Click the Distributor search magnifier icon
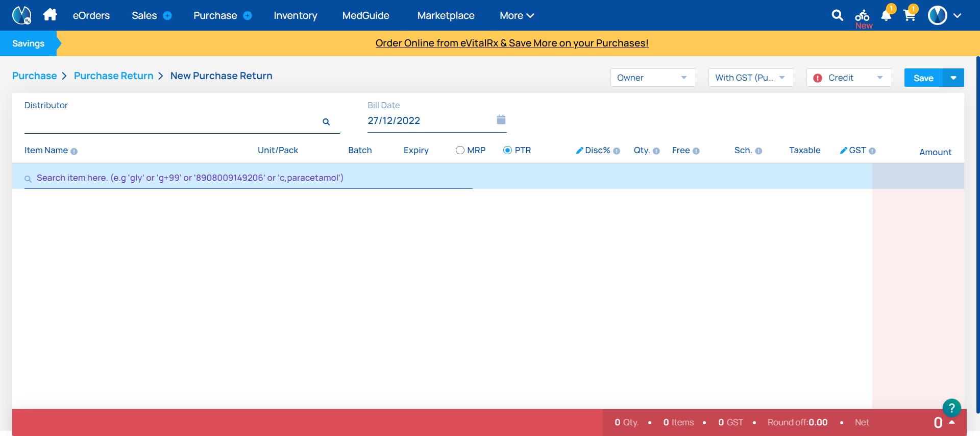This screenshot has width=980, height=436. point(326,122)
